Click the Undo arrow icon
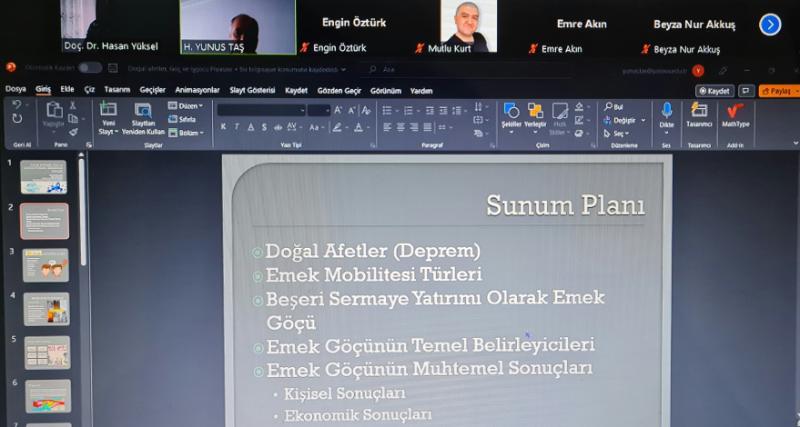Viewport: 800px width, 427px height. point(16,105)
